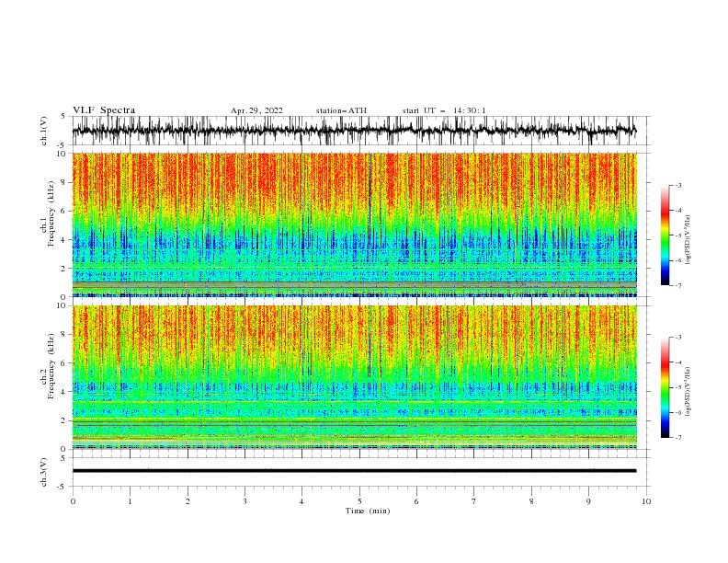Click the ch.1 spectrogram color scale bar
Screen dimensions: 728x563
point(665,236)
